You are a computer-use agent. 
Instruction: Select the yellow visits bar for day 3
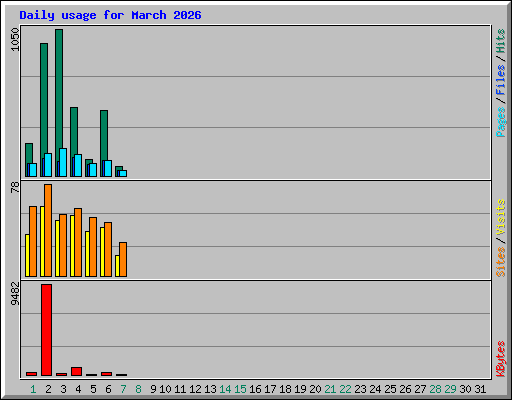coord(57,248)
